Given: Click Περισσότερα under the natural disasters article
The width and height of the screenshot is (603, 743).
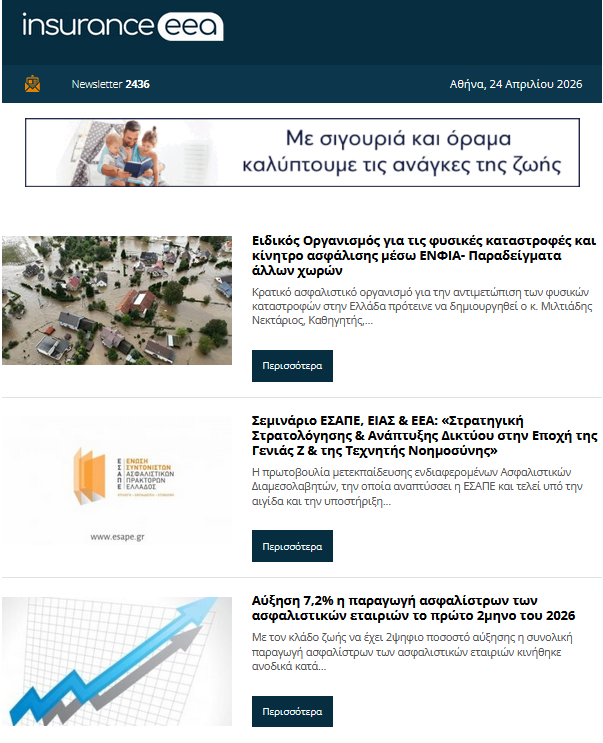Looking at the screenshot, I should click(x=292, y=366).
